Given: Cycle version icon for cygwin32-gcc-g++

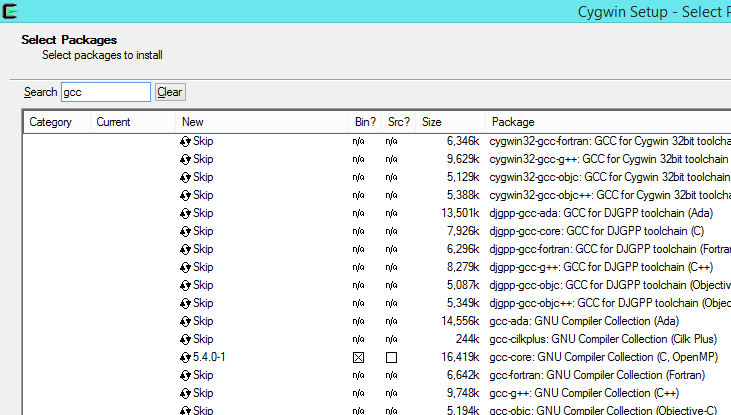Looking at the screenshot, I should [x=186, y=159].
